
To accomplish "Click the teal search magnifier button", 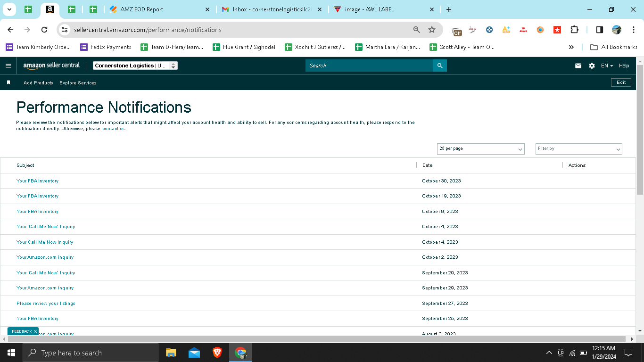I will pos(440,66).
